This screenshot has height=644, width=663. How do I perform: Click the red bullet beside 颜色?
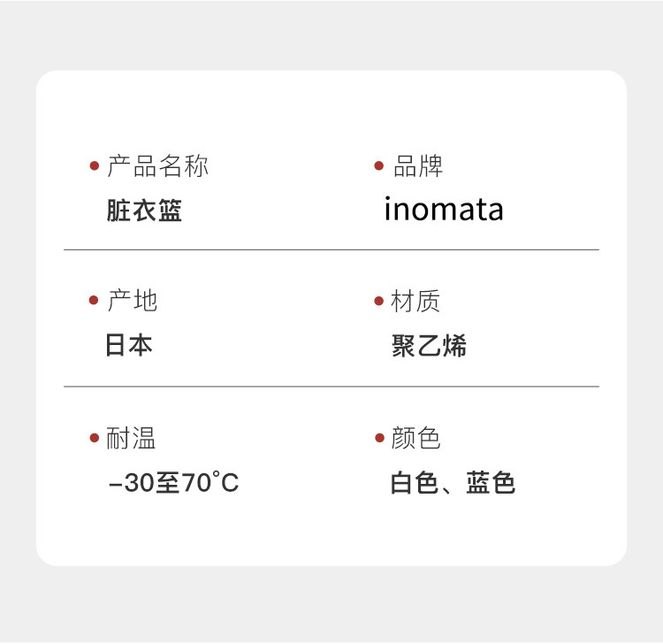pyautogui.click(x=379, y=438)
